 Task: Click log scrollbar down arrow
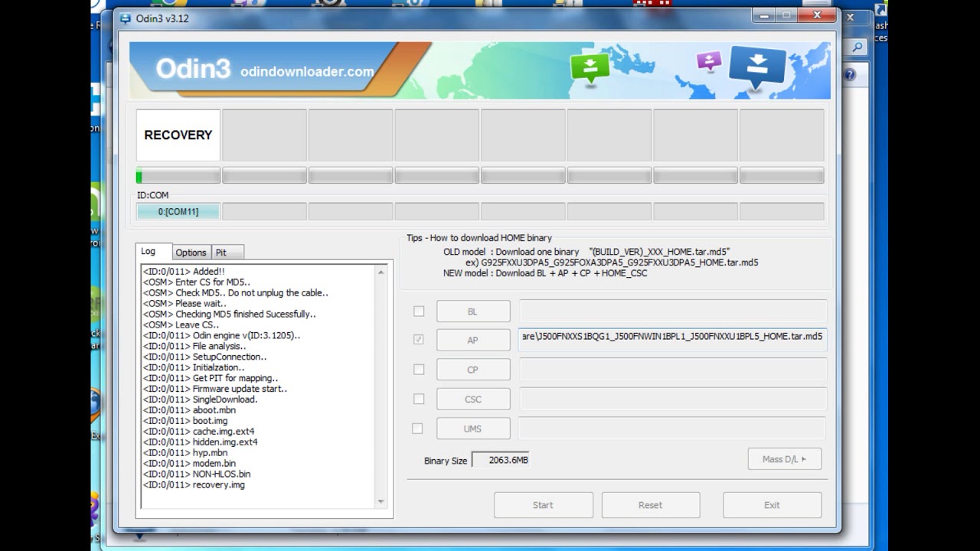pyautogui.click(x=381, y=502)
